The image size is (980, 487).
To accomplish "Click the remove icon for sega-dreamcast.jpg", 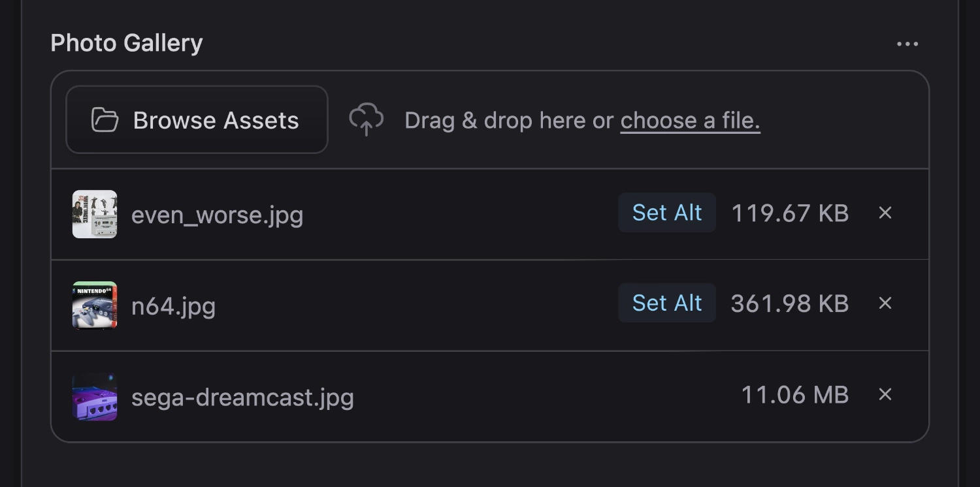I will (885, 395).
